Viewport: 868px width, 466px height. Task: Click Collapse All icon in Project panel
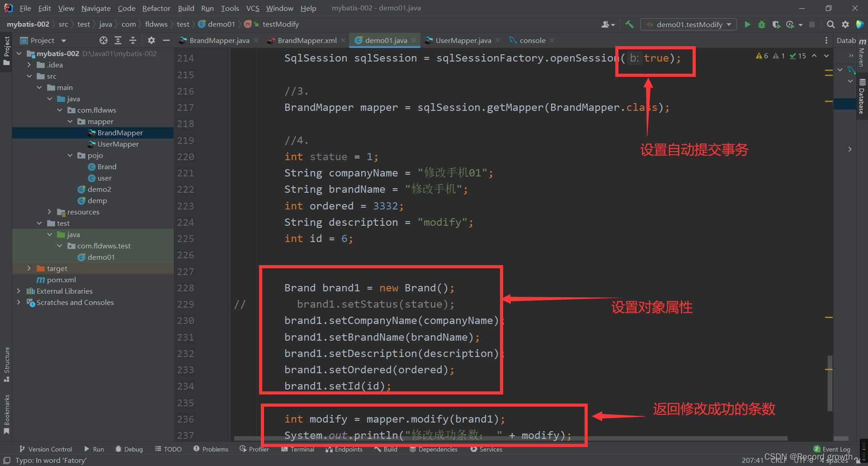tap(133, 40)
